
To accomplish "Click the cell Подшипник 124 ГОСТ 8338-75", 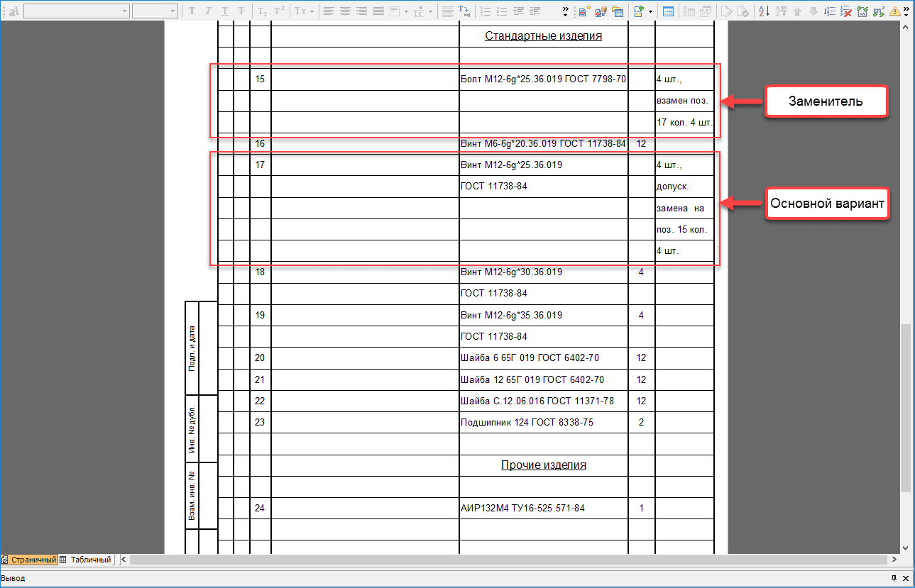I will [527, 423].
